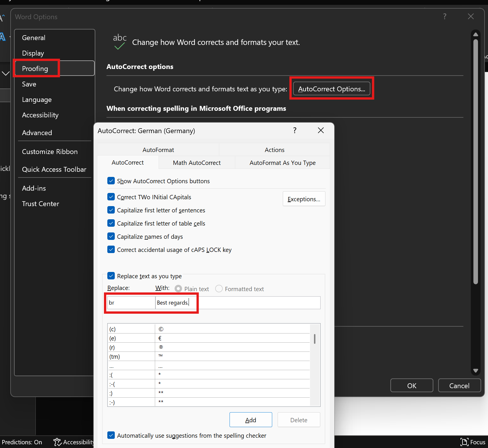Viewport: 488px width, 448px height.
Task: Toggle Replace text as you type
Action: point(111,276)
